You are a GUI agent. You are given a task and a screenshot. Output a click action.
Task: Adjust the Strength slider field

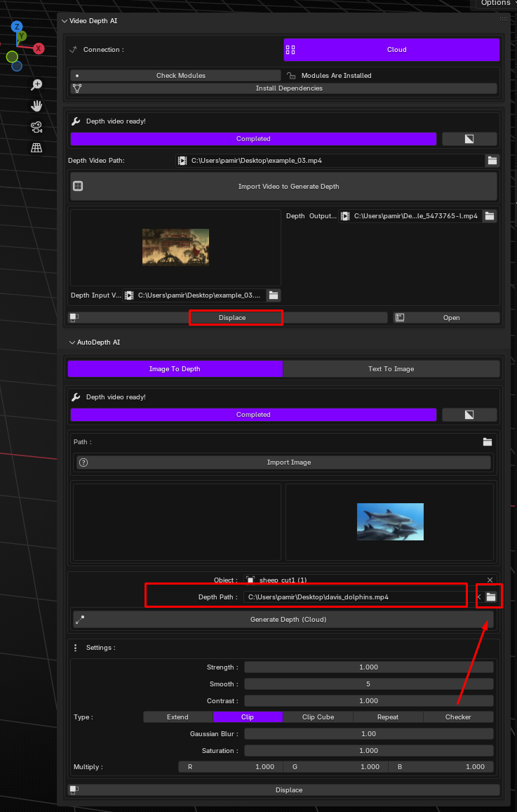[368, 667]
